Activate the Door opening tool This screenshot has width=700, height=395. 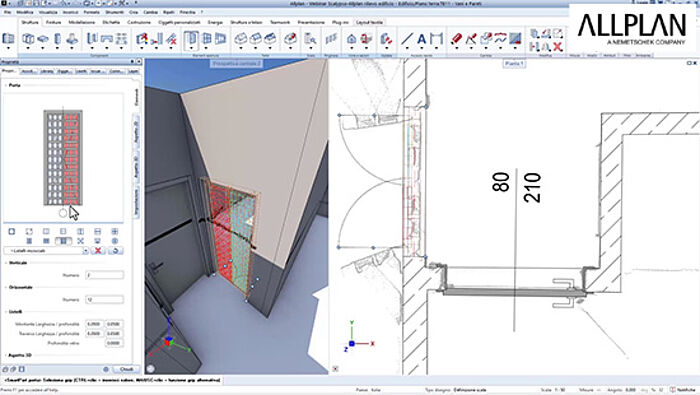pos(191,39)
